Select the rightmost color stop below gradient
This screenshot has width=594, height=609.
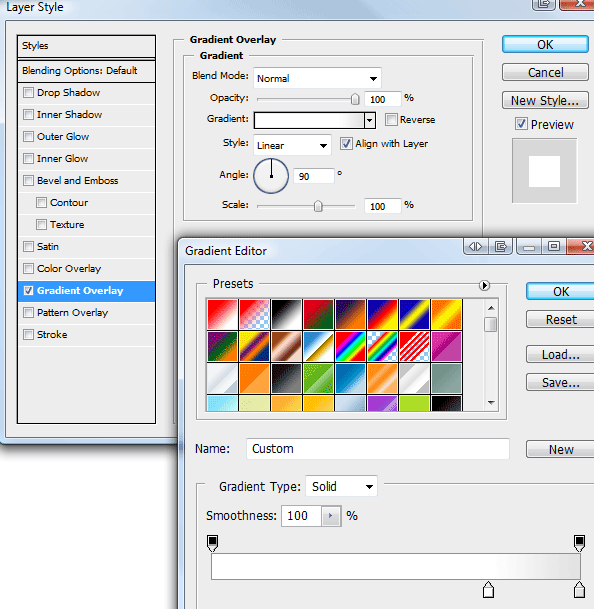(x=579, y=590)
